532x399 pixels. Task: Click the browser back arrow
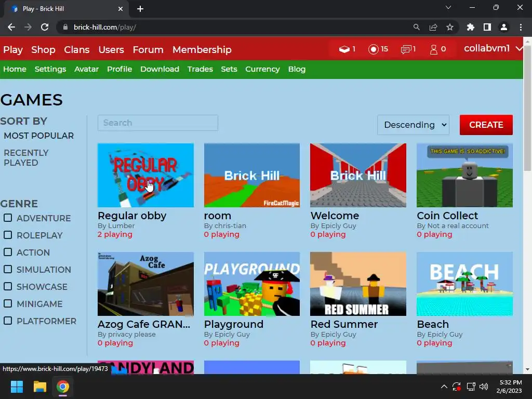(x=11, y=27)
